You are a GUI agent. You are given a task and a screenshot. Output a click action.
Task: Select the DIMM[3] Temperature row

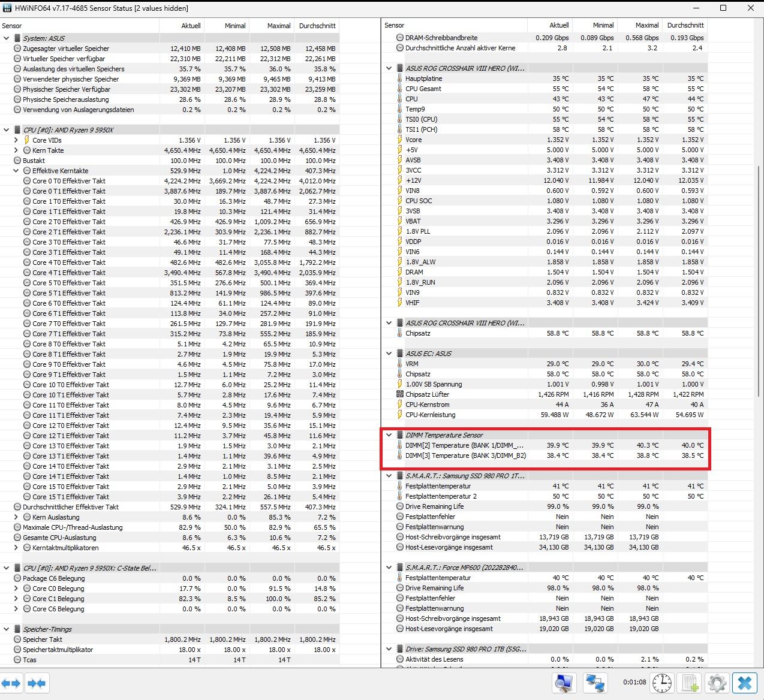[x=545, y=455]
